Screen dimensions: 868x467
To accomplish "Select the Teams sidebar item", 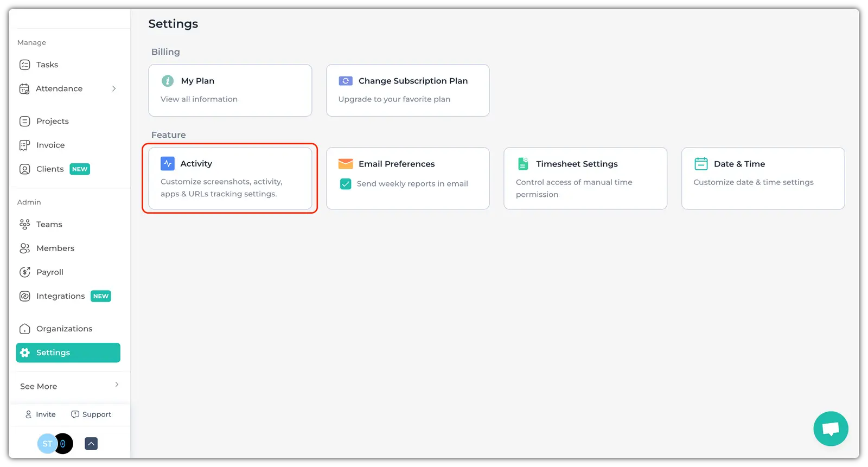I will (x=49, y=225).
